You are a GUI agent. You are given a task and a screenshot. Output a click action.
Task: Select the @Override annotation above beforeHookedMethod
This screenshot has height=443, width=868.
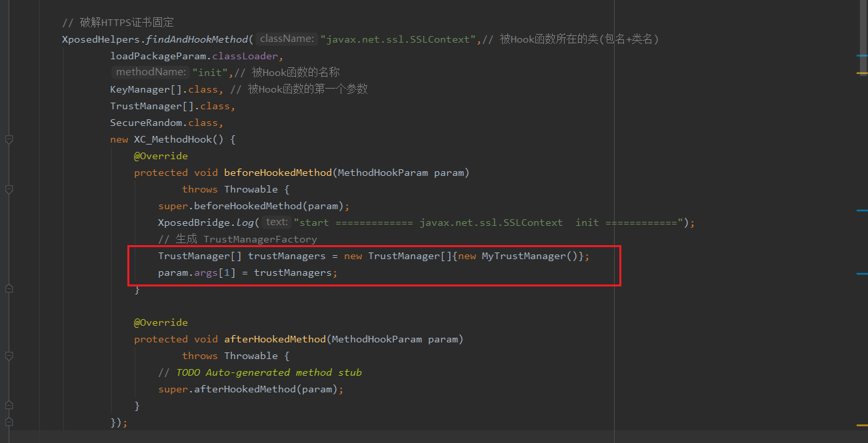(161, 155)
